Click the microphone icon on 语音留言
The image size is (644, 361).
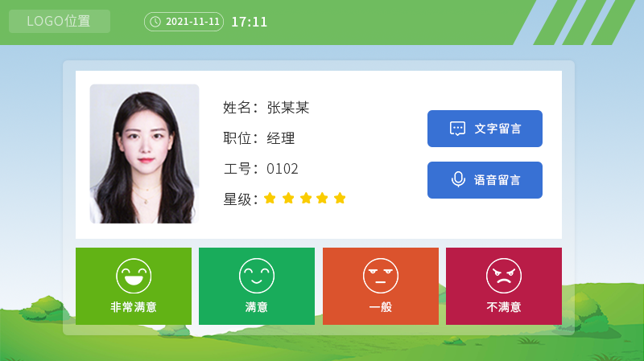(x=458, y=179)
